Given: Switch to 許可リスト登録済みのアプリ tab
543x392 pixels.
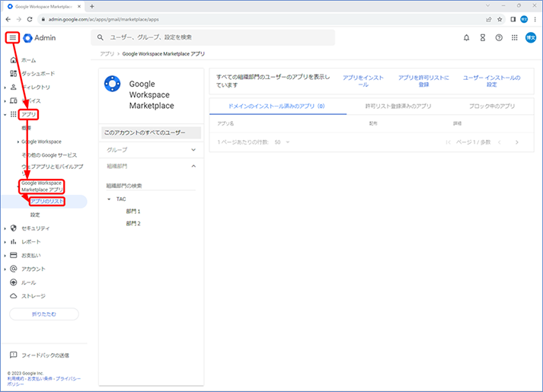Looking at the screenshot, I should [398, 107].
